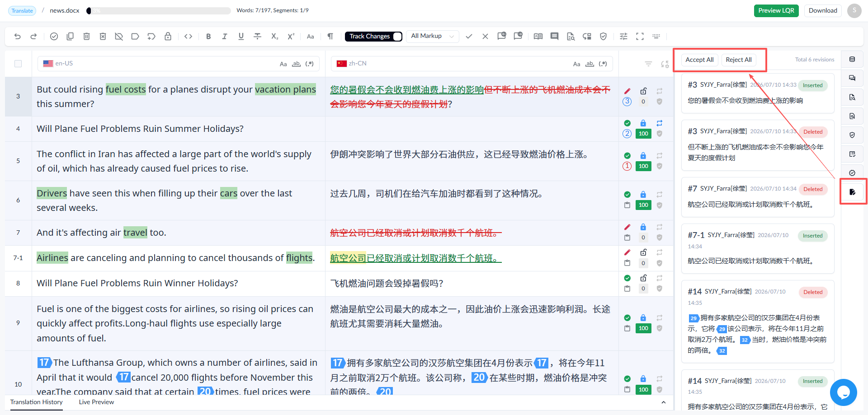Apply strikethrough formatting
Screen dimensions: 868x415
tap(257, 37)
